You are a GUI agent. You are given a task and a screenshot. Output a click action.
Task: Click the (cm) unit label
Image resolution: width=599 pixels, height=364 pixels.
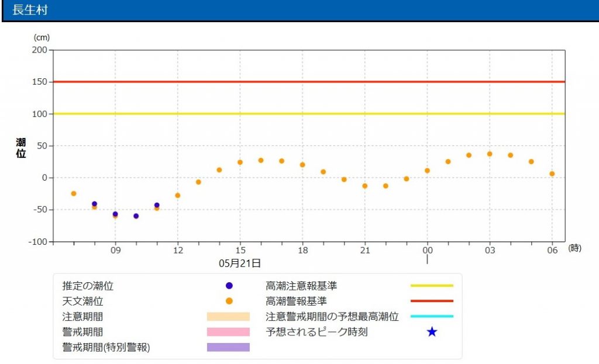pos(42,37)
